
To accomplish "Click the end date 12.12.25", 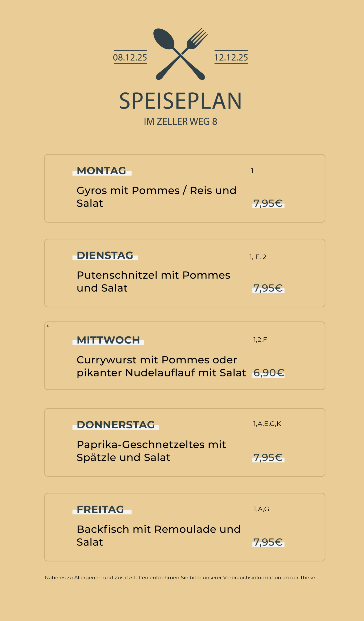I will pyautogui.click(x=231, y=57).
